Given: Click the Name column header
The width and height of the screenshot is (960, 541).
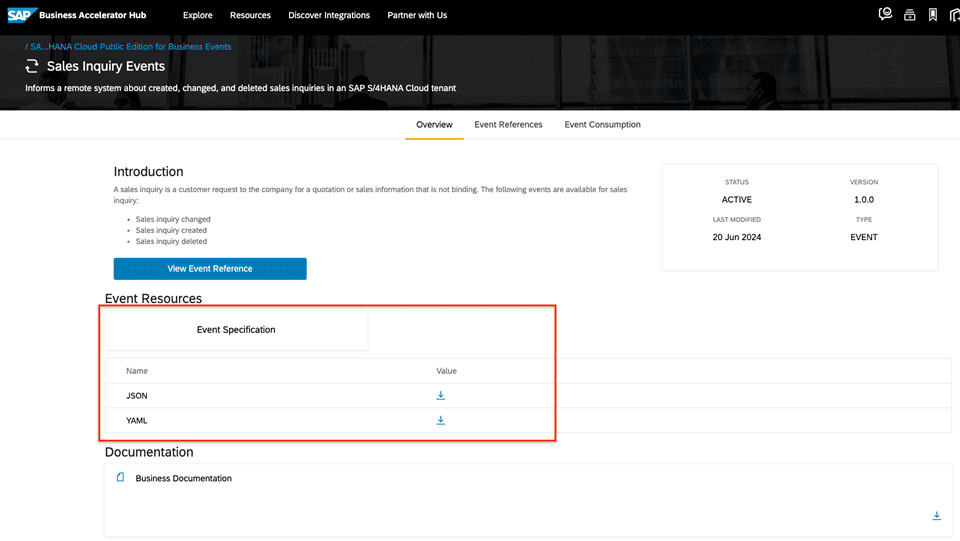Looking at the screenshot, I should [x=137, y=371].
